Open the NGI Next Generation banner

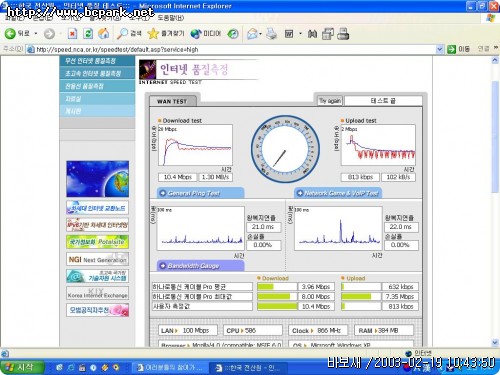[x=97, y=259]
